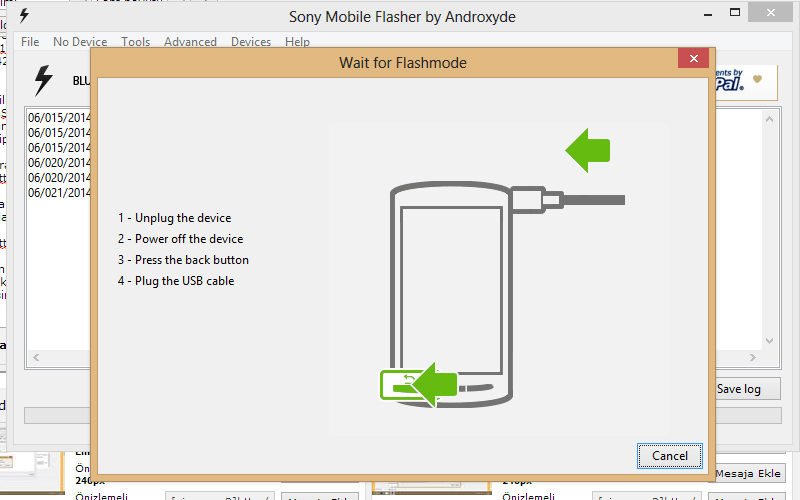Open the Help menu
The width and height of the screenshot is (800, 500).
click(x=297, y=42)
